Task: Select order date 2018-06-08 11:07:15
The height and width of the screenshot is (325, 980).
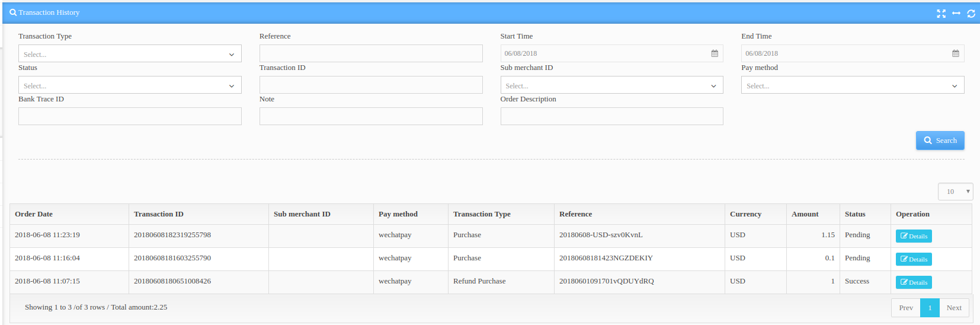Action: tap(47, 281)
